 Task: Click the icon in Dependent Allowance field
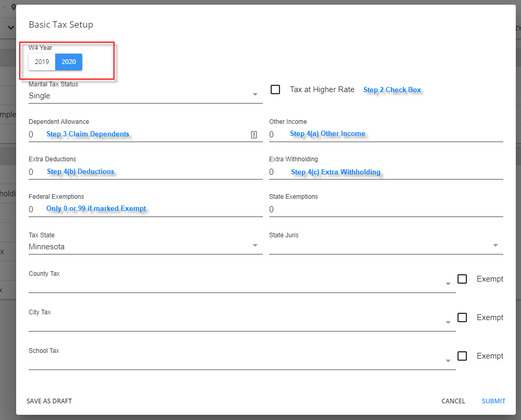254,135
